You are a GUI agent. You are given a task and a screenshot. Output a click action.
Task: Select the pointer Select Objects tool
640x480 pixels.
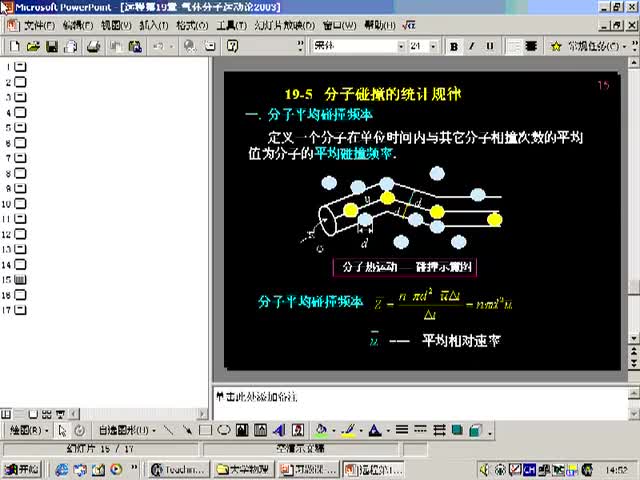click(62, 431)
